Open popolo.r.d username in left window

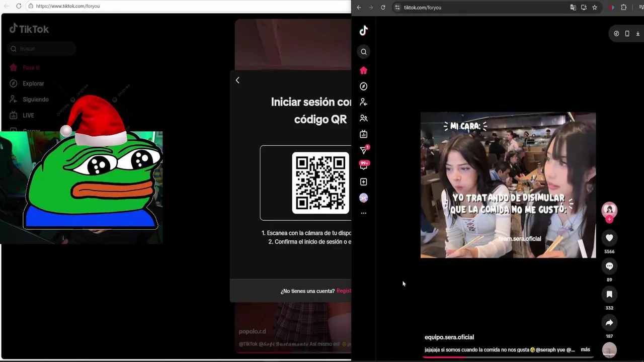tap(253, 331)
